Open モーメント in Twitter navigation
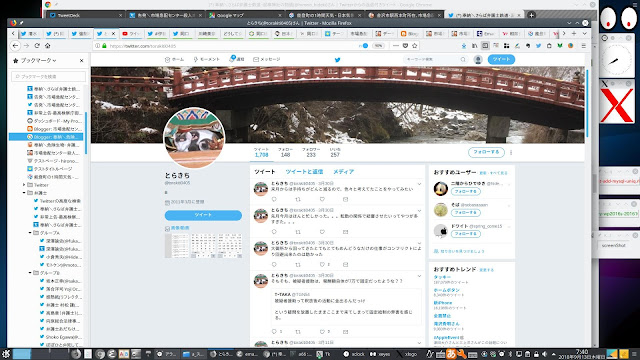Screen dimensions: 640x360 [206, 60]
